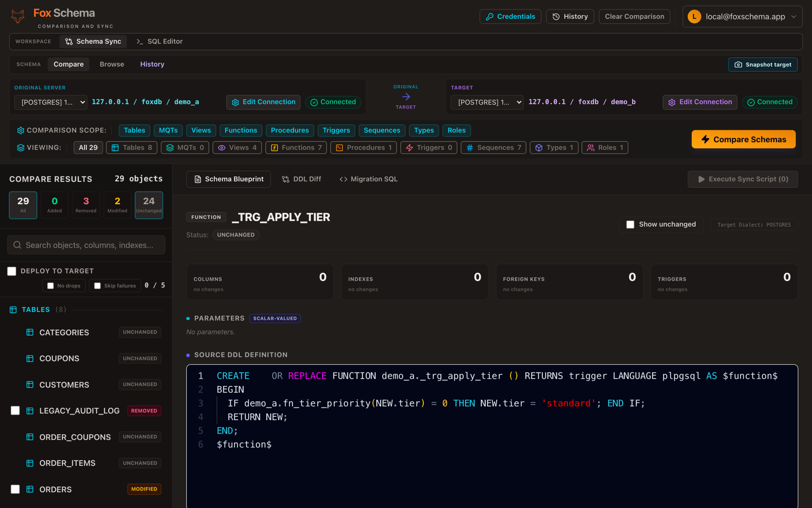Toggle the MQTs comparison scope chip
Screen dimensions: 812x508
click(168, 131)
